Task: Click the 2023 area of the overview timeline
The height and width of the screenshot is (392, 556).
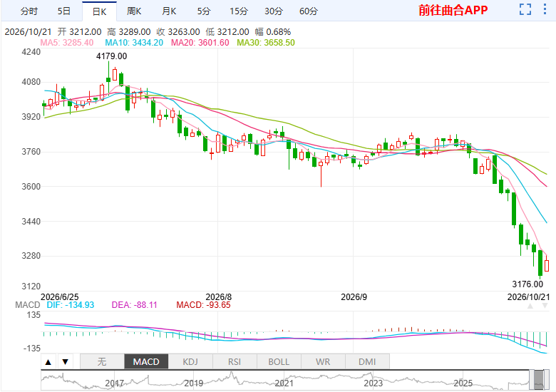Action: click(x=374, y=383)
